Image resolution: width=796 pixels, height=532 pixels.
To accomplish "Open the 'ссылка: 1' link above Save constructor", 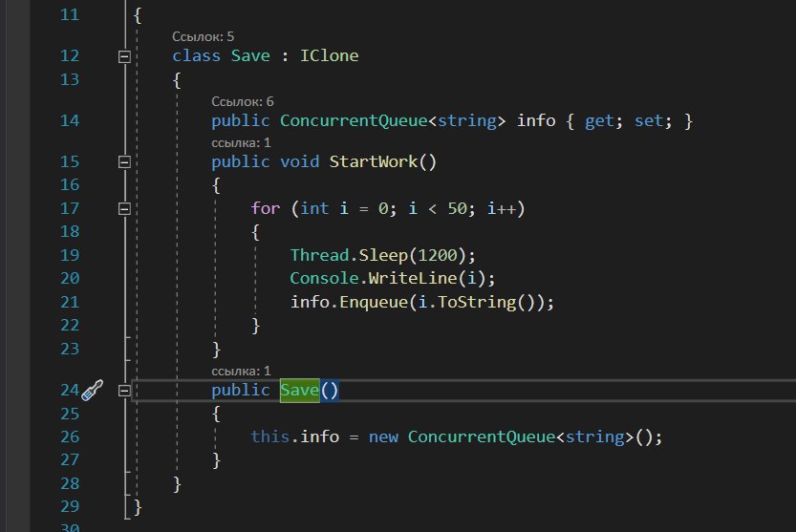I will click(x=241, y=372).
